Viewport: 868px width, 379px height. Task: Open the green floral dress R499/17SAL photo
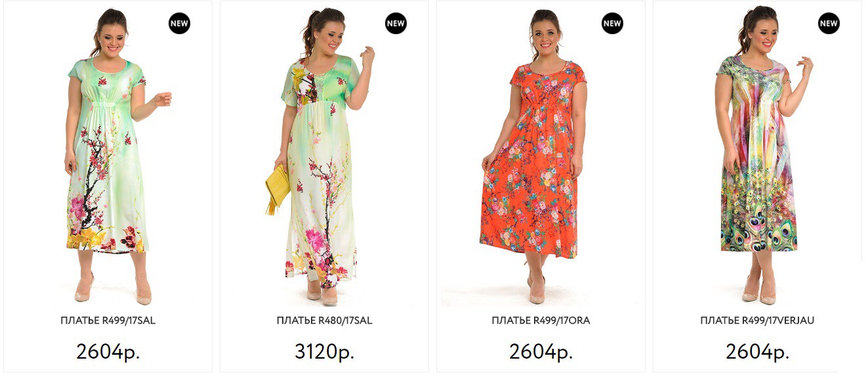[x=108, y=156]
